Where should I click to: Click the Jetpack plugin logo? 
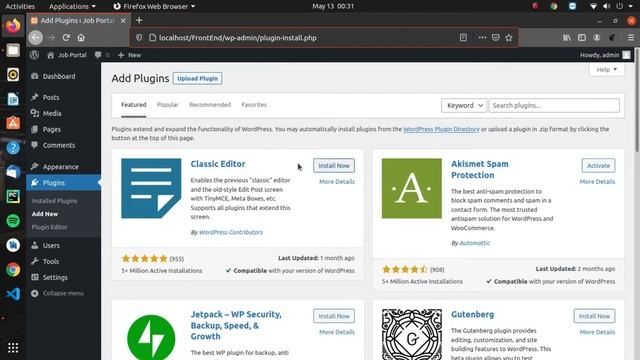151,337
